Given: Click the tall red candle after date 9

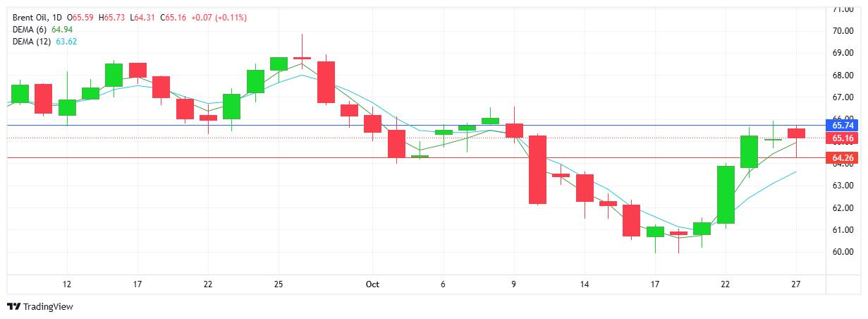Looking at the screenshot, I should click(x=538, y=169).
